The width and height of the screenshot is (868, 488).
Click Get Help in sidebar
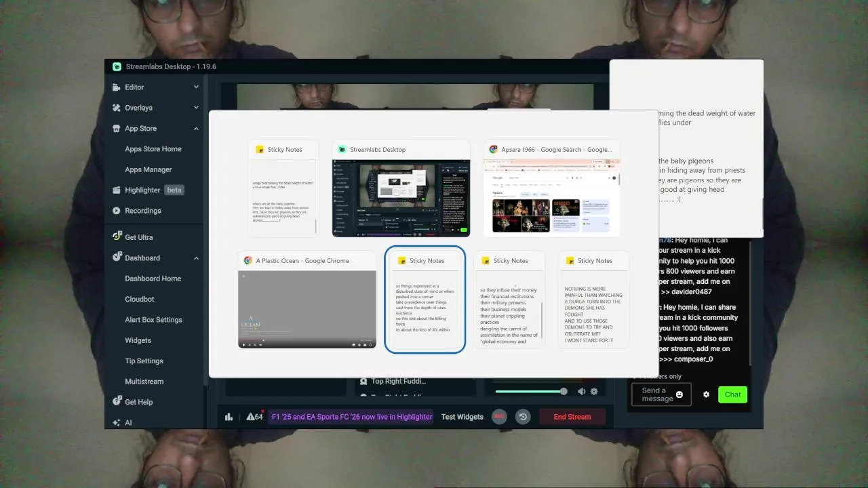pos(139,402)
